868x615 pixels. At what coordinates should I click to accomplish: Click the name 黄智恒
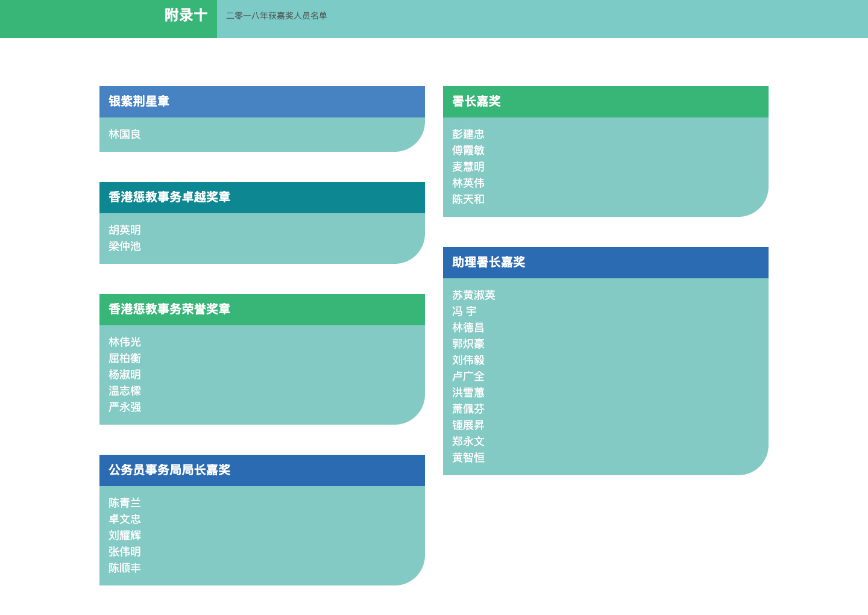[468, 458]
